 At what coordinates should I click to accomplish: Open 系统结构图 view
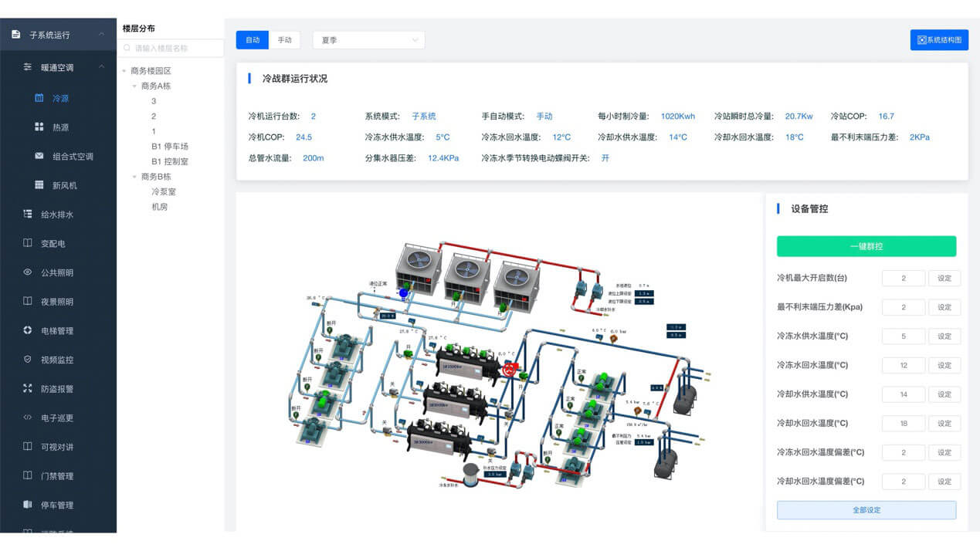click(x=939, y=40)
